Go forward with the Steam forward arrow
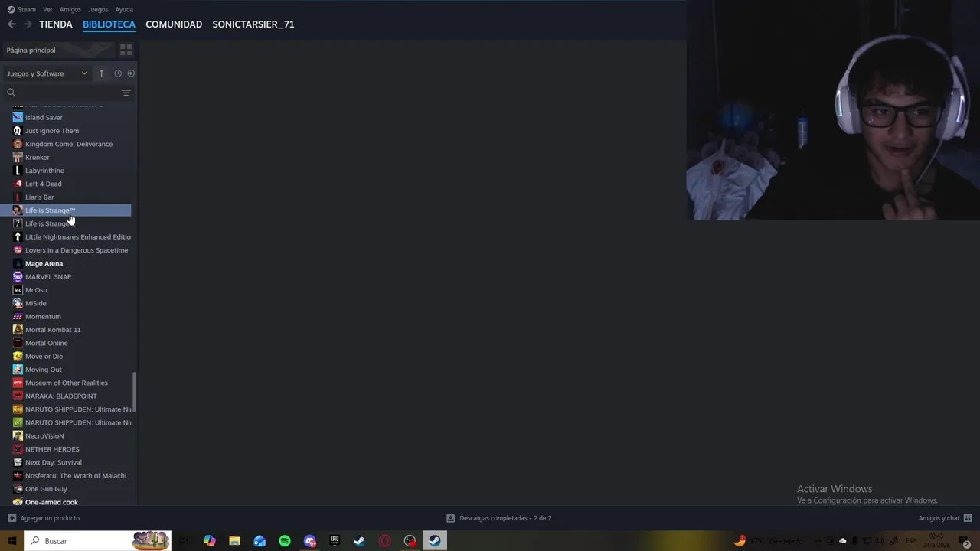This screenshot has height=551, width=980. pyautogui.click(x=28, y=24)
